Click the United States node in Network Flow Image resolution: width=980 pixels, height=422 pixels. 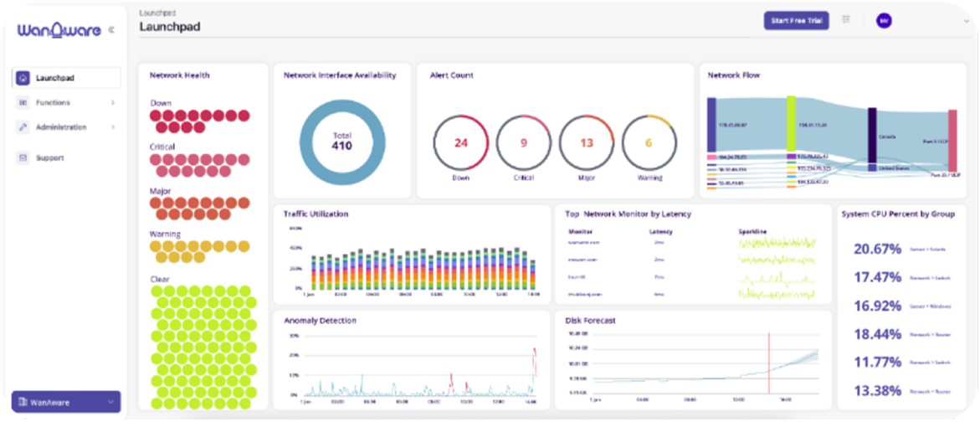point(872,168)
